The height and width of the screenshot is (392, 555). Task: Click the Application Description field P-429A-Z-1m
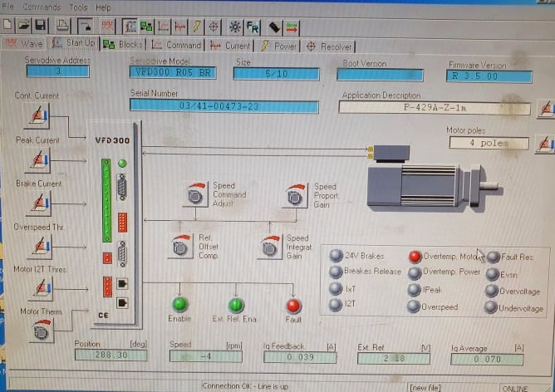point(435,108)
